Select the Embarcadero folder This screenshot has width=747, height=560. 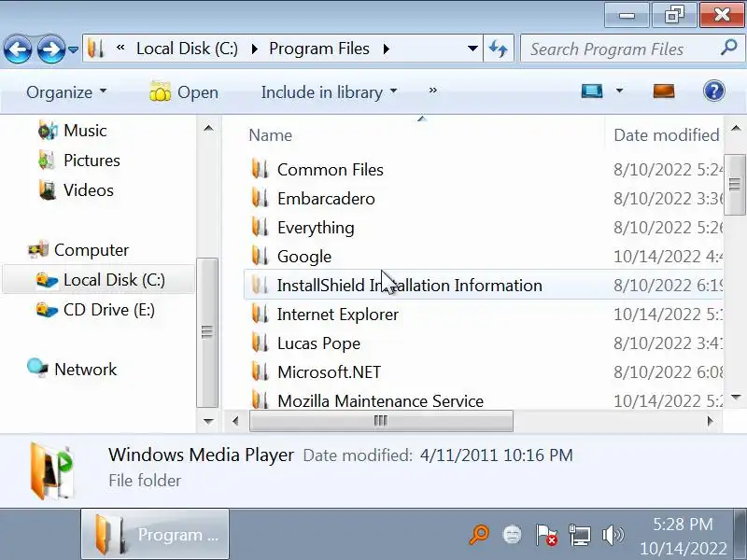coord(326,199)
